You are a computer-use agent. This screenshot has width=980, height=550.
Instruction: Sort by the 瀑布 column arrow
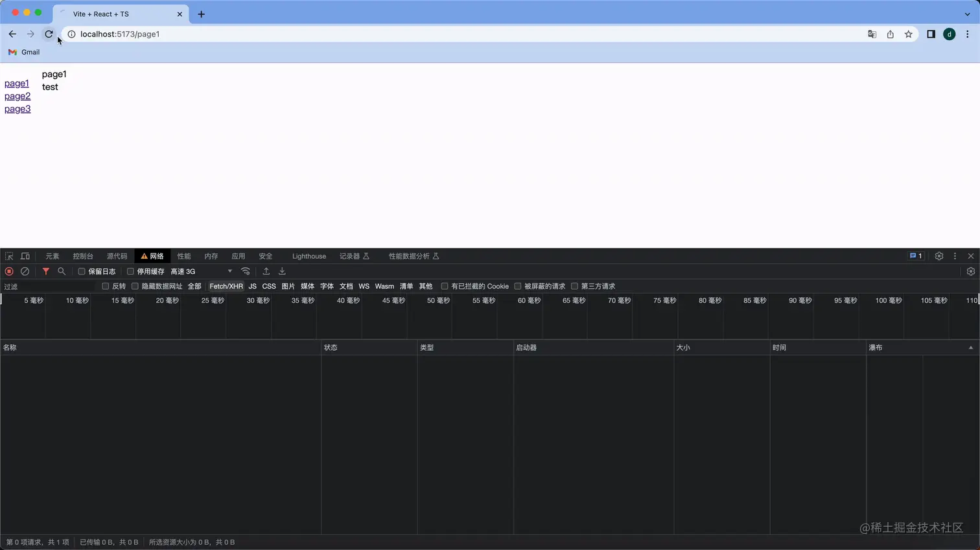[x=971, y=348]
